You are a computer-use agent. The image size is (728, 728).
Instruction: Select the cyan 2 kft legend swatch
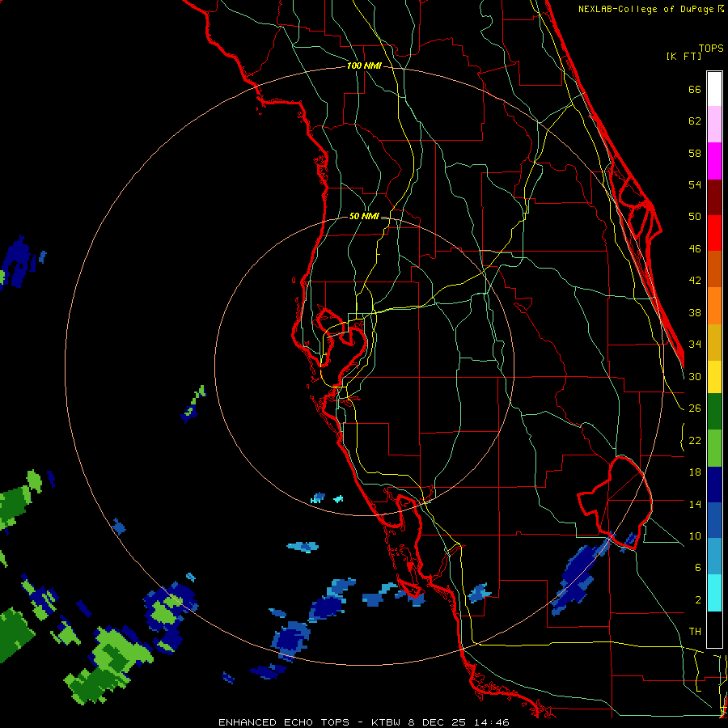[x=714, y=593]
